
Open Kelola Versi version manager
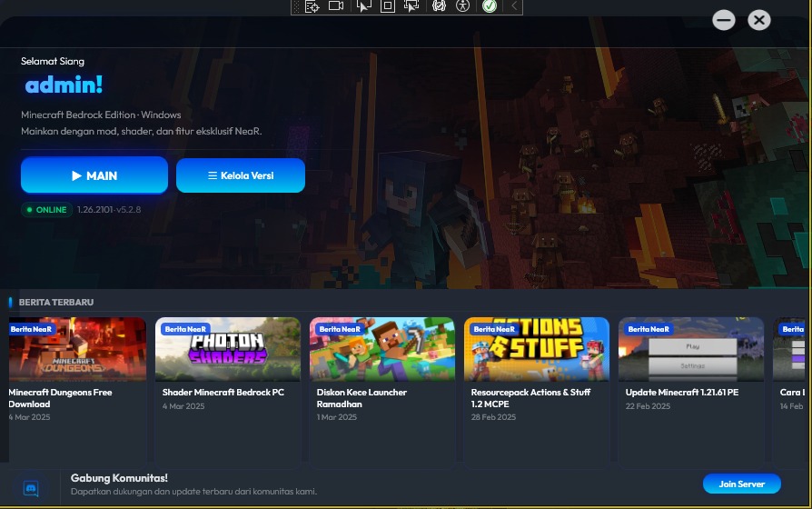pos(241,175)
